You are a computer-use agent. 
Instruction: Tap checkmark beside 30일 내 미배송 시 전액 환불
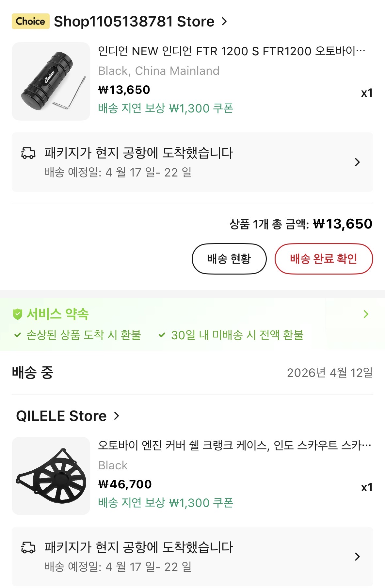point(162,335)
